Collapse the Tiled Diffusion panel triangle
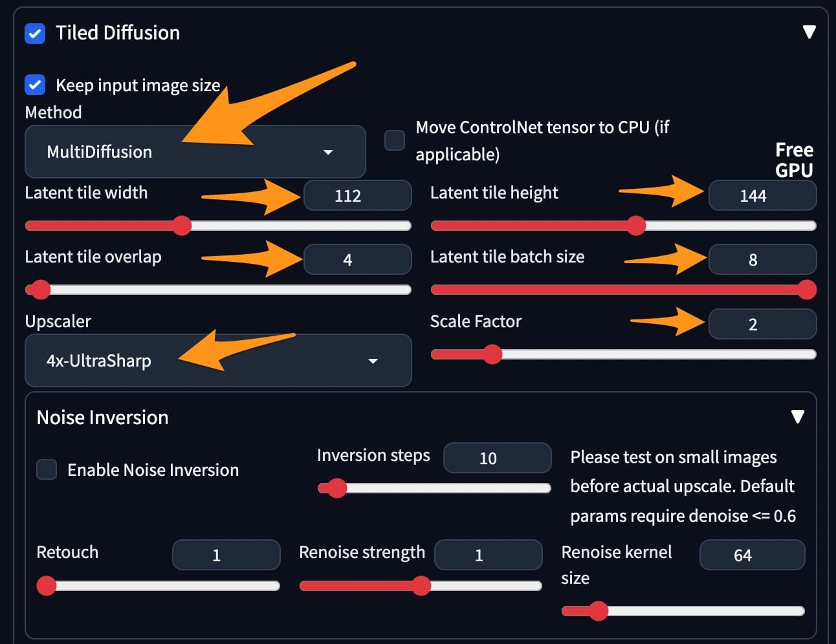Viewport: 836px width, 644px height. click(x=809, y=32)
